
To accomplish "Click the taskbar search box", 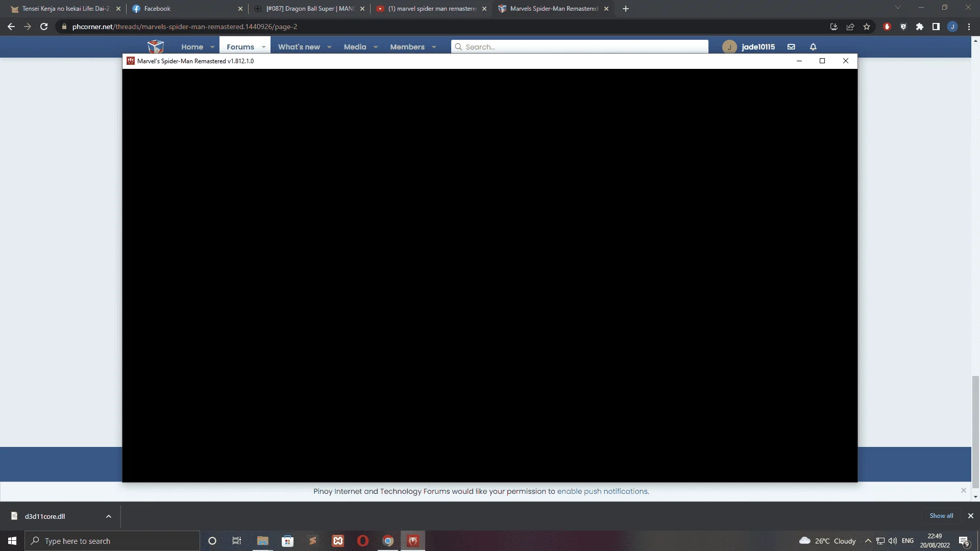I will click(112, 541).
